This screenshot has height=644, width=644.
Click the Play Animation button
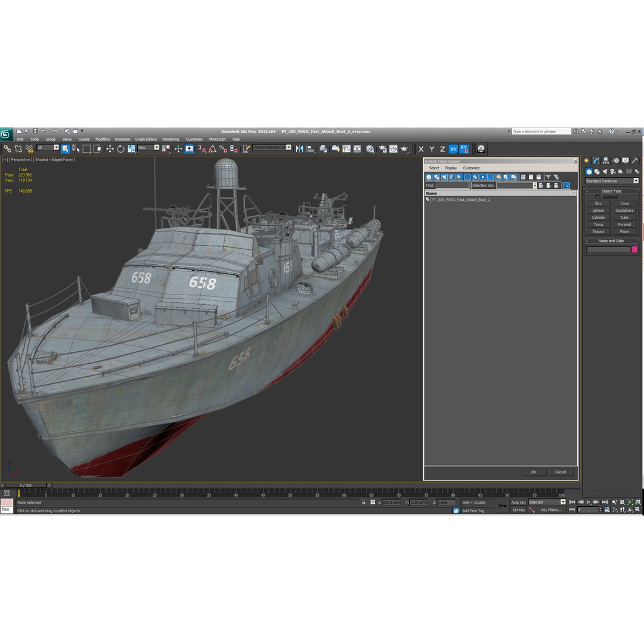(589, 502)
